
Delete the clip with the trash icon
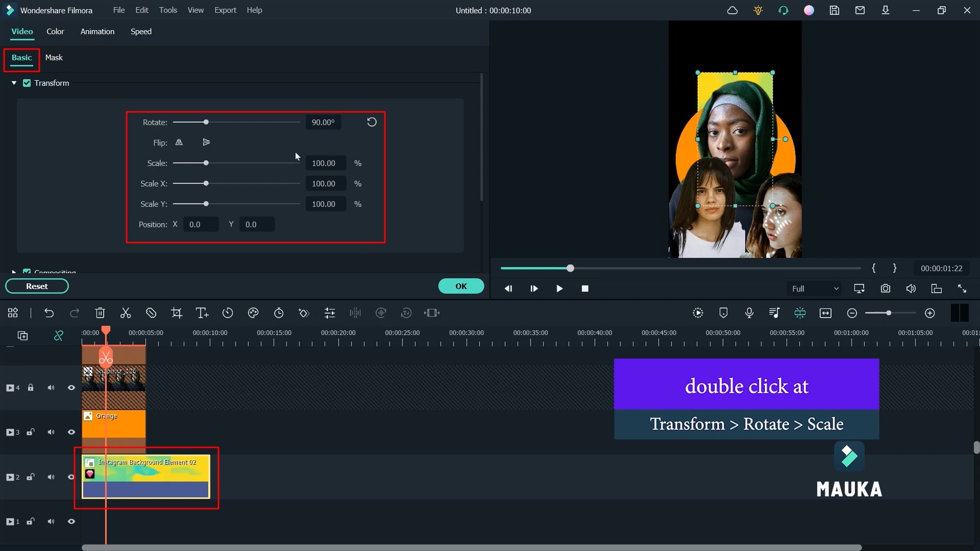(100, 313)
